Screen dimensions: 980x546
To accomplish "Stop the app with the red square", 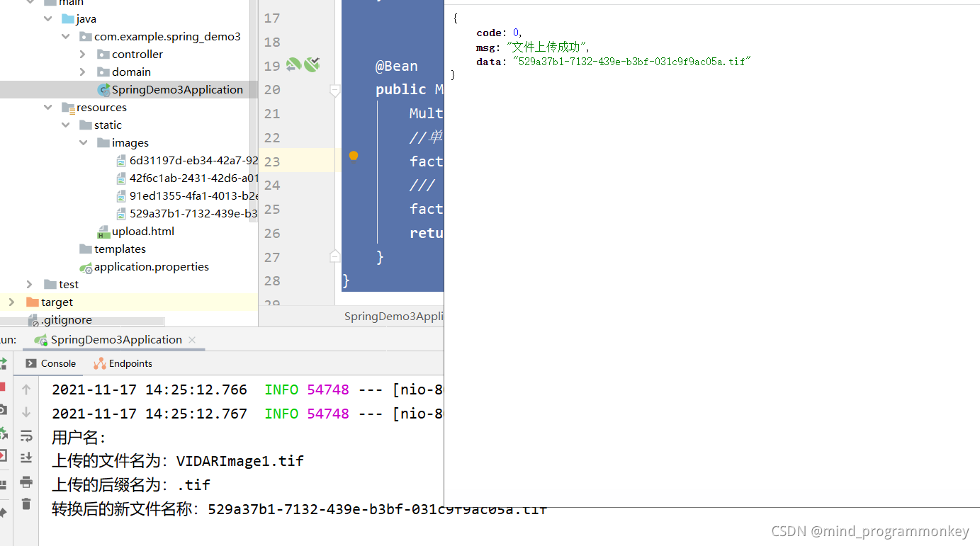I will (2, 387).
